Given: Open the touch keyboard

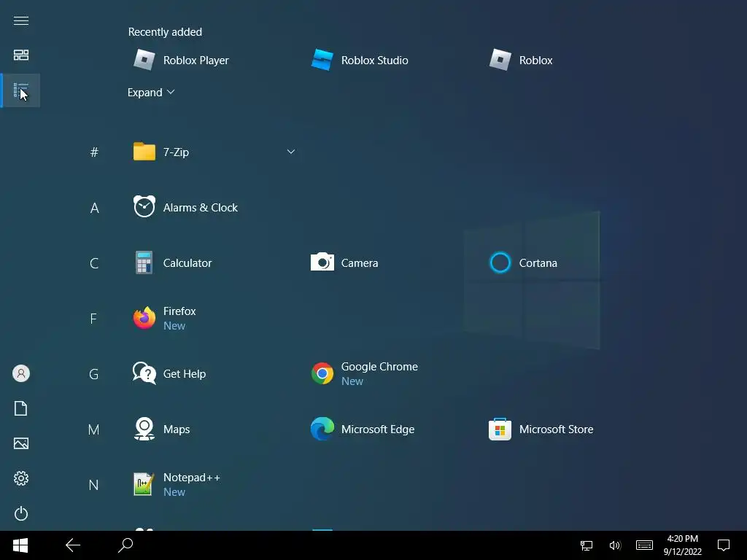Looking at the screenshot, I should pyautogui.click(x=645, y=545).
